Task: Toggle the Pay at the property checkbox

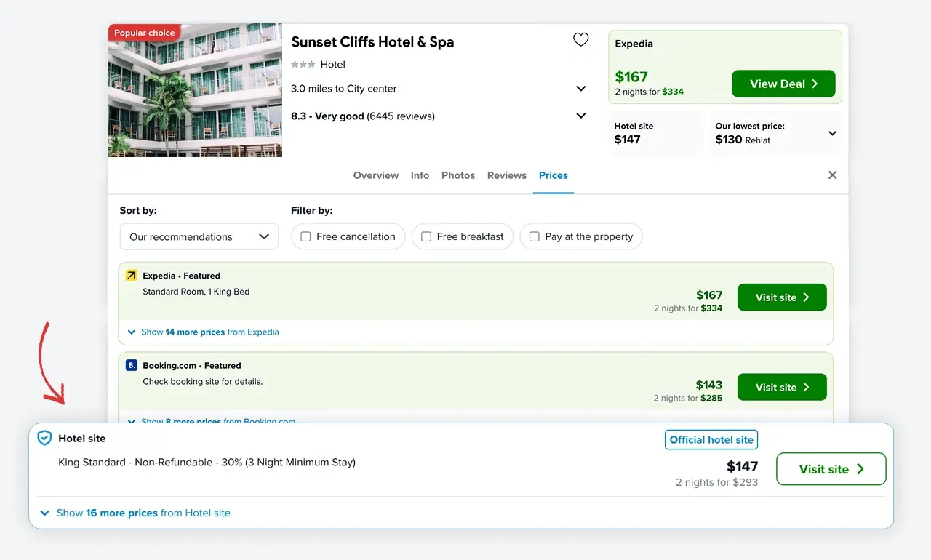Action: pyautogui.click(x=535, y=236)
